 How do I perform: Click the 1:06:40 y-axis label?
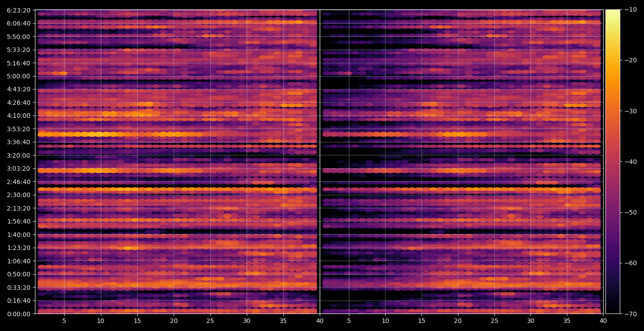(19, 261)
